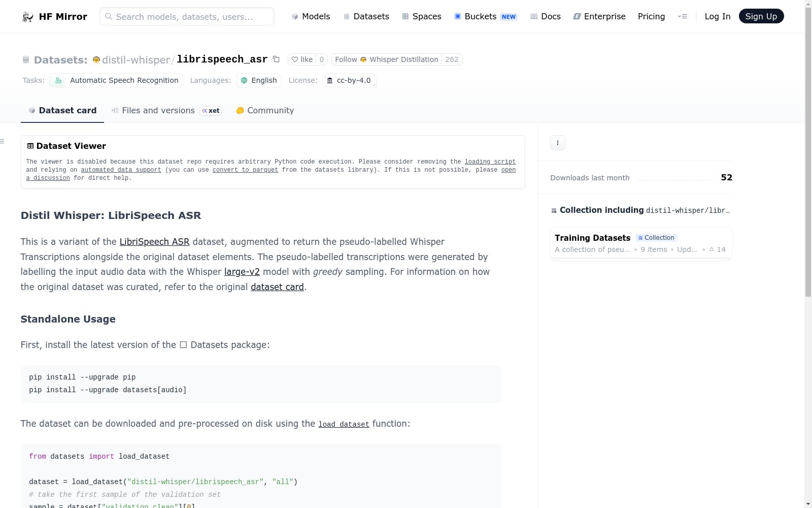Image resolution: width=812 pixels, height=508 pixels.
Task: Switch to the Files and versions tab
Action: pyautogui.click(x=166, y=111)
